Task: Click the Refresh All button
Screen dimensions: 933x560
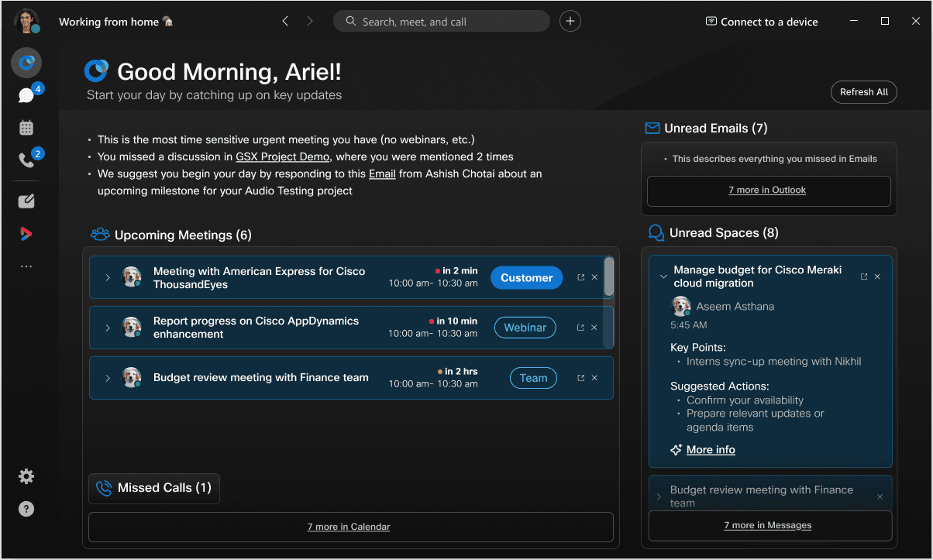Action: click(864, 92)
